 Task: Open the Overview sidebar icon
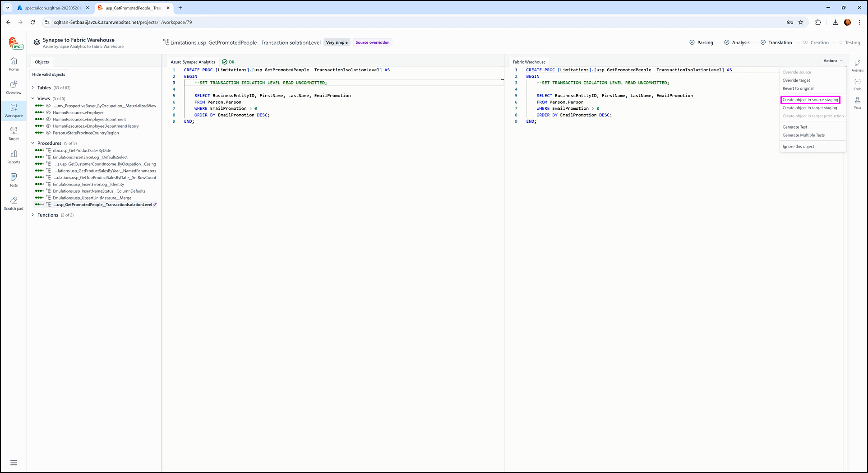click(x=14, y=87)
